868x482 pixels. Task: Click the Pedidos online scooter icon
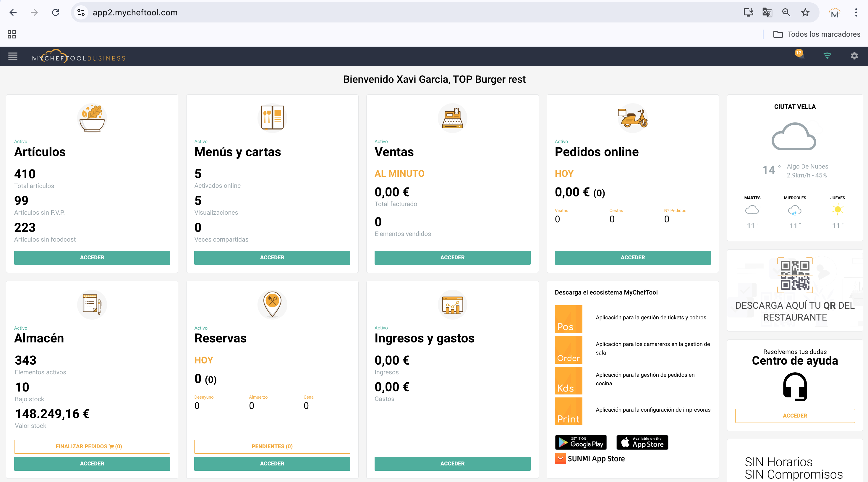click(632, 118)
